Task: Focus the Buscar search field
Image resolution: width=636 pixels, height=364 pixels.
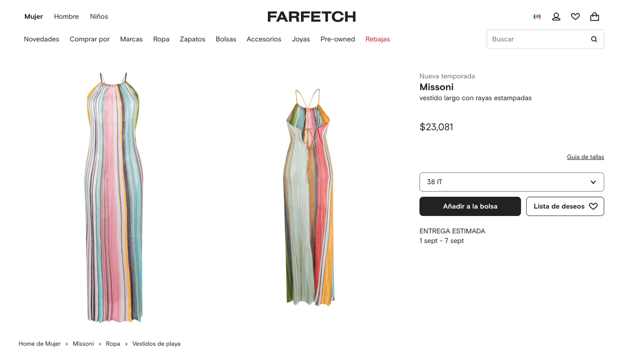Action: click(537, 39)
